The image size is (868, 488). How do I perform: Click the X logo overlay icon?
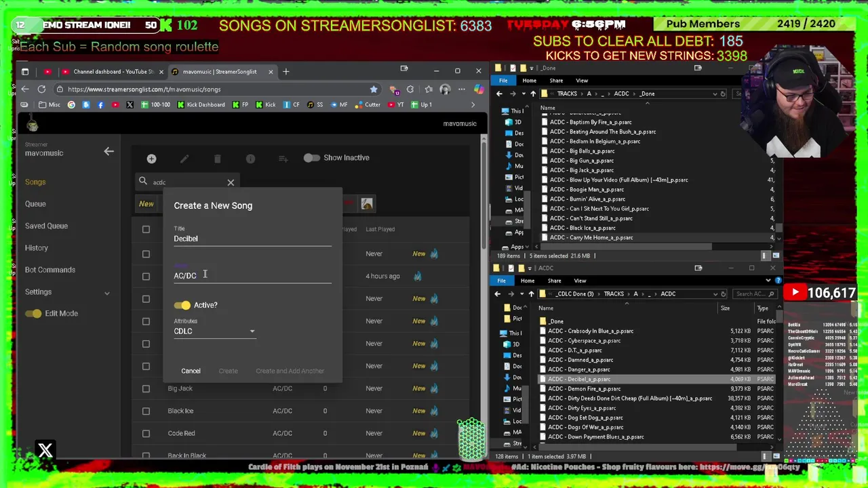[45, 450]
